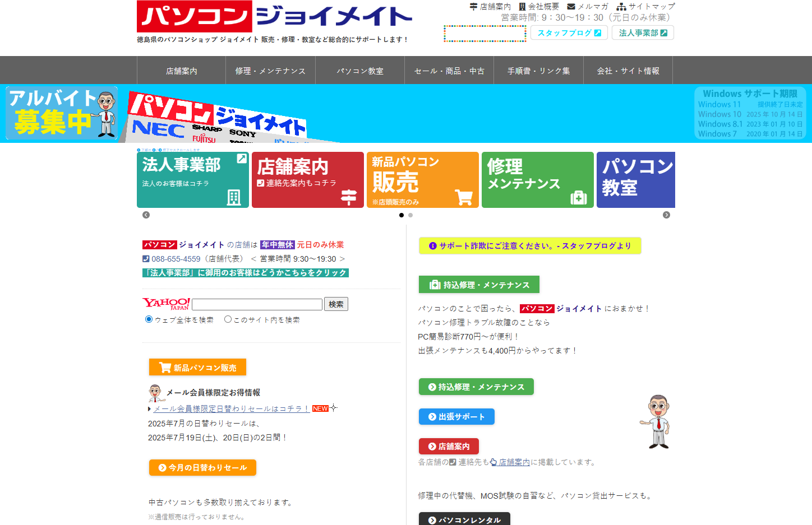Select ウェブ全体を検索 radio option
Screen dimensions: 812x525
pyautogui.click(x=149, y=319)
